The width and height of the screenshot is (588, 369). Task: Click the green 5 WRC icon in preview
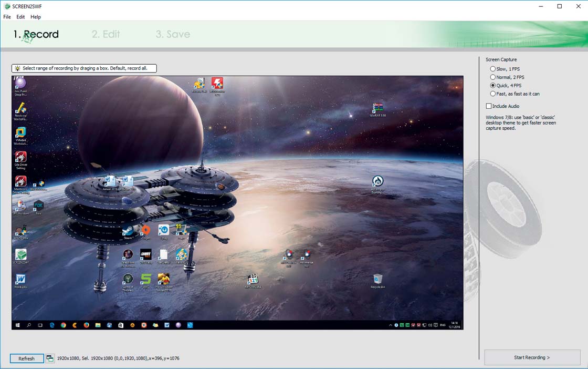tap(146, 279)
